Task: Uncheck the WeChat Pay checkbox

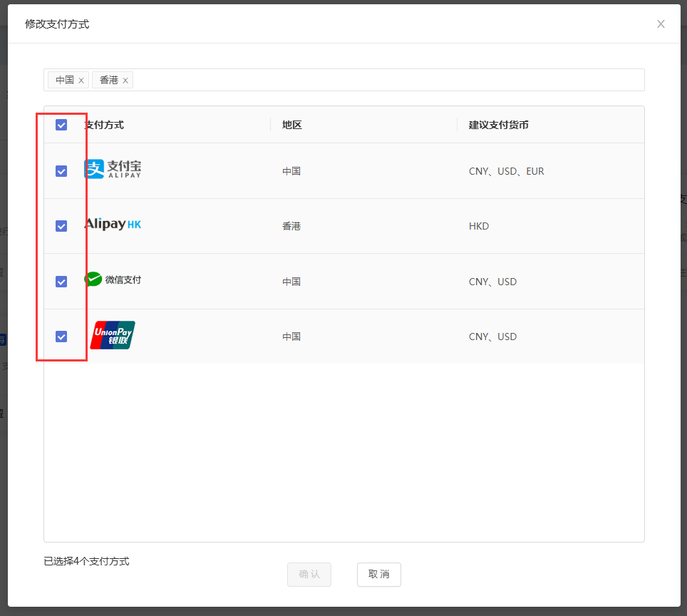Action: pyautogui.click(x=61, y=282)
